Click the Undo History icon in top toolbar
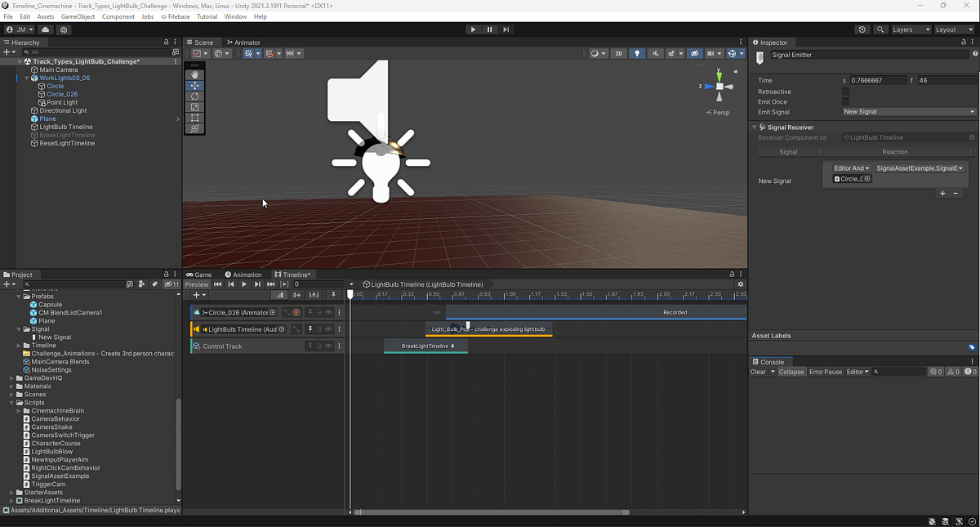Viewport: 980px width, 527px height. (x=862, y=29)
